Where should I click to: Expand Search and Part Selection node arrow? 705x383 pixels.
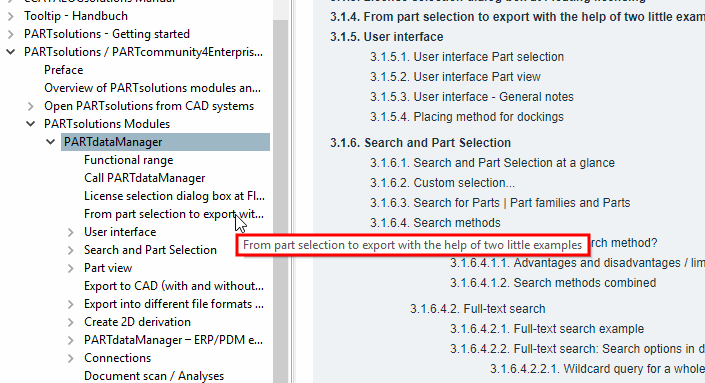71,250
